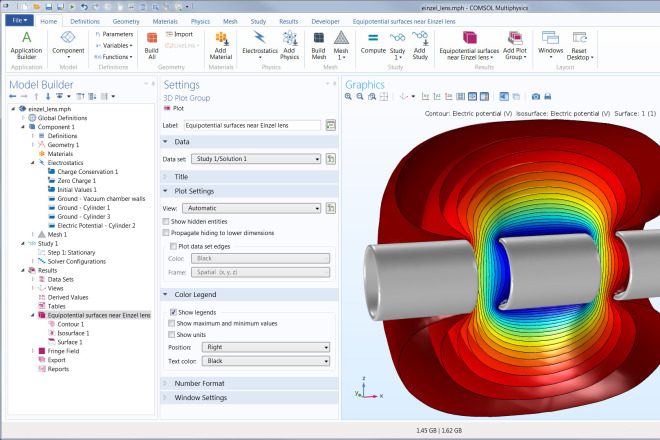Viewport: 660px width, 440px height.
Task: Open the Application Builder
Action: point(26,45)
